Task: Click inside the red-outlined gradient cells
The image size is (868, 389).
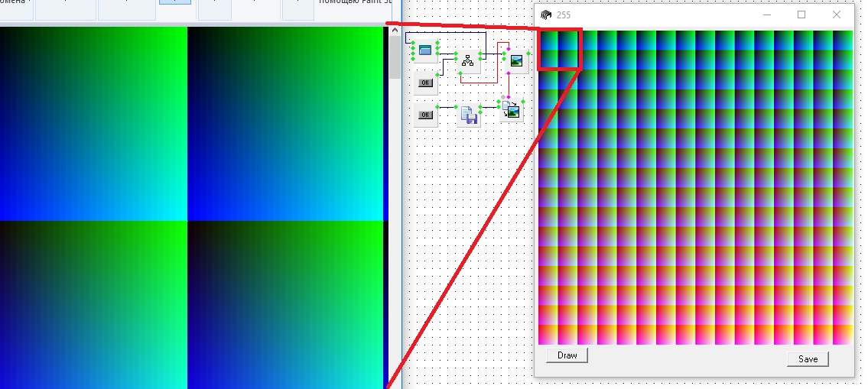Action: (x=560, y=50)
